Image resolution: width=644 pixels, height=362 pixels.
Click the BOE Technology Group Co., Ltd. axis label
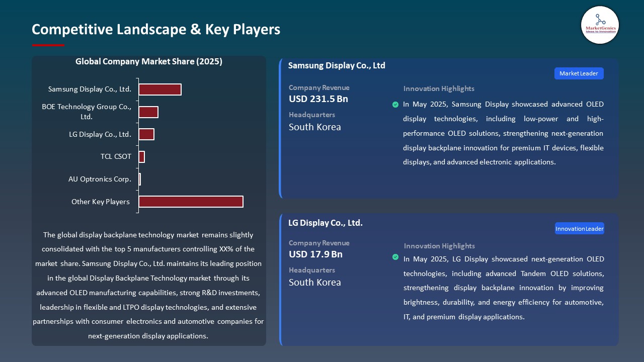click(x=87, y=112)
